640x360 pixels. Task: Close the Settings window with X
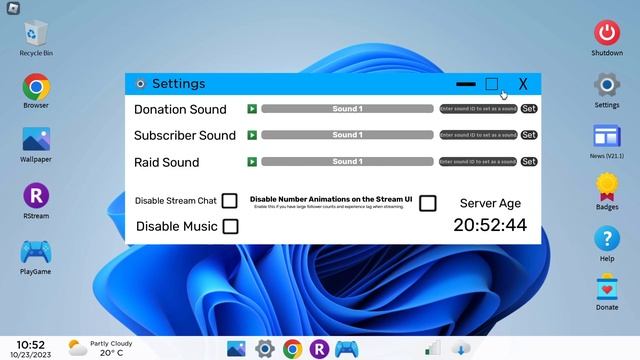coord(523,84)
